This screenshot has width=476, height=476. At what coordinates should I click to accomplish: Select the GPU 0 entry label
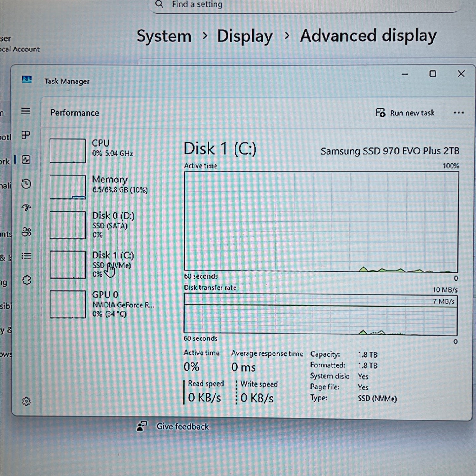coord(105,294)
